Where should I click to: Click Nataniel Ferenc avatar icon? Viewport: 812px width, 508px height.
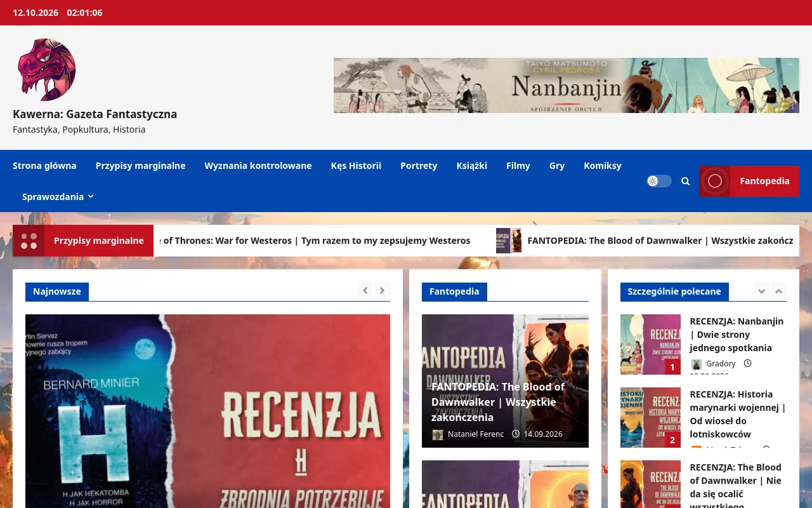pyautogui.click(x=438, y=434)
